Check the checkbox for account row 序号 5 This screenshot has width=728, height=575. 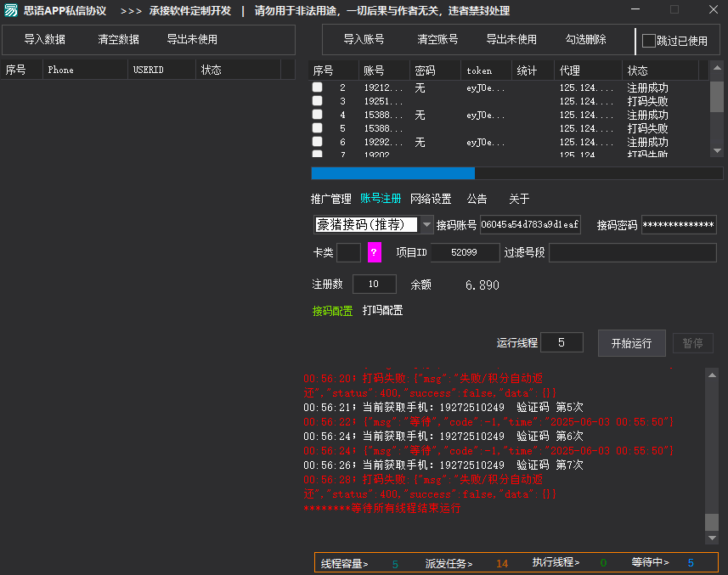point(318,128)
